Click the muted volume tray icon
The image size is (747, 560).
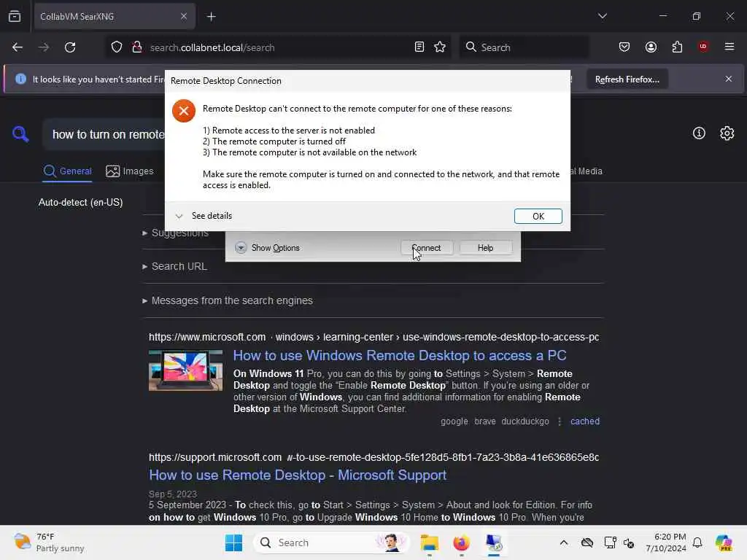[x=629, y=542]
